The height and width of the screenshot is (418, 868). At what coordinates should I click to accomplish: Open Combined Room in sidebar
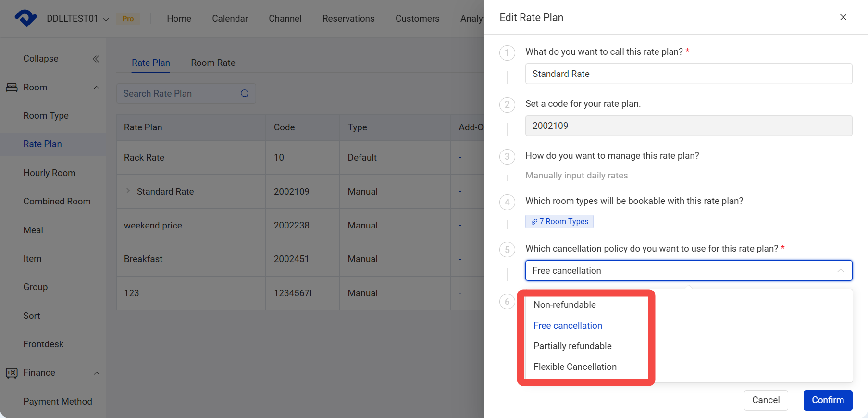[x=57, y=202]
